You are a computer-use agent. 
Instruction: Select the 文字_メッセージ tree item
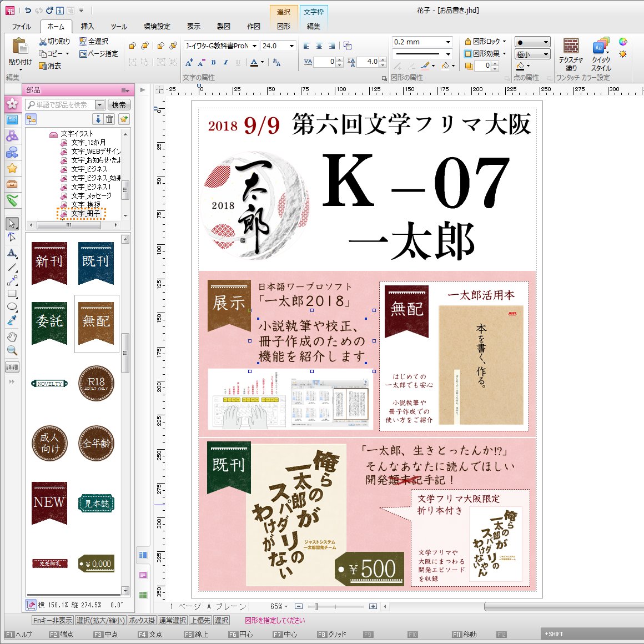91,196
